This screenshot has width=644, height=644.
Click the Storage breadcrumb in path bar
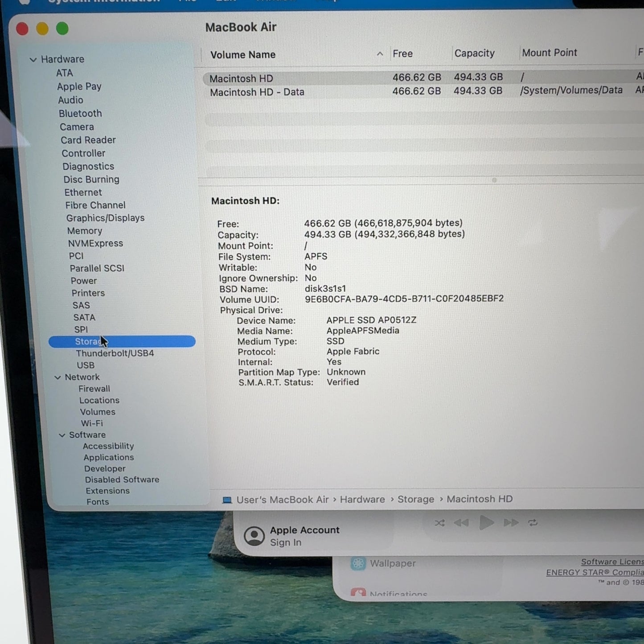point(416,499)
